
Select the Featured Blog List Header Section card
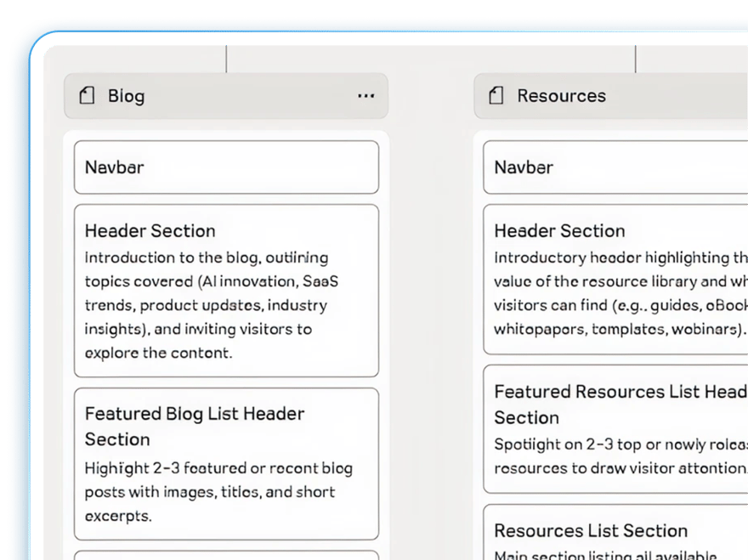(227, 464)
